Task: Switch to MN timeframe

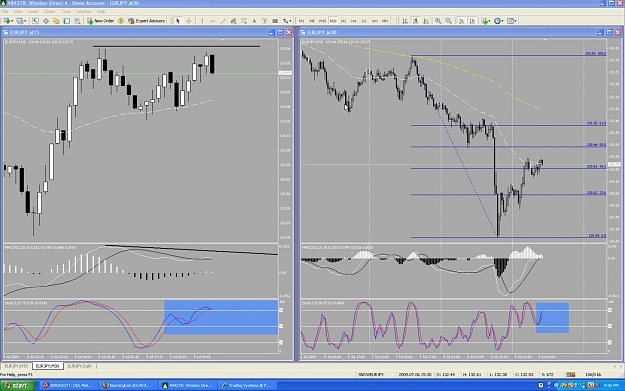Action: pyautogui.click(x=385, y=21)
